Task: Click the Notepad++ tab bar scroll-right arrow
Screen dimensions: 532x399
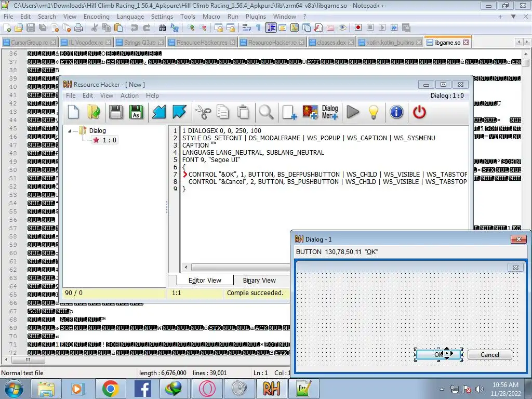Action: coord(527,42)
